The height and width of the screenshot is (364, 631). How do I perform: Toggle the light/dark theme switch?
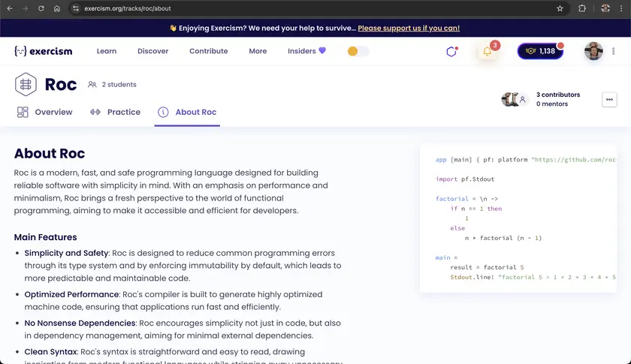(358, 51)
